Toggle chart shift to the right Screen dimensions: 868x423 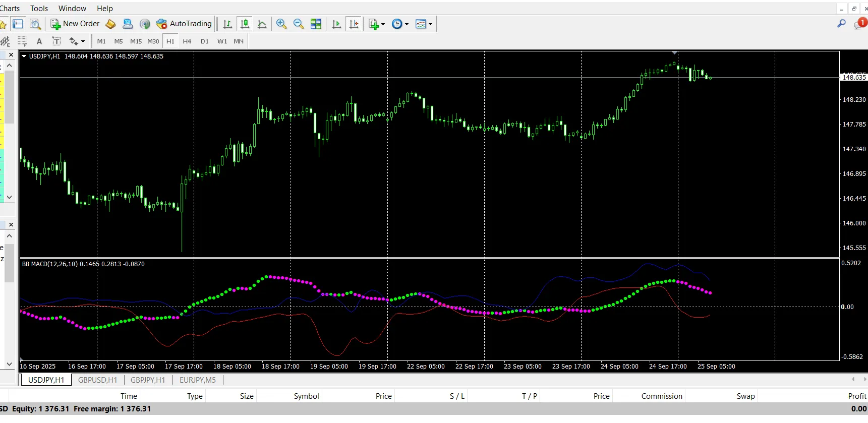tap(354, 24)
